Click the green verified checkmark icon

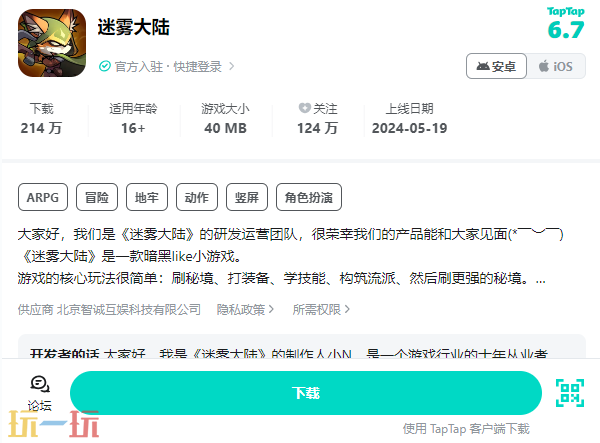click(104, 67)
